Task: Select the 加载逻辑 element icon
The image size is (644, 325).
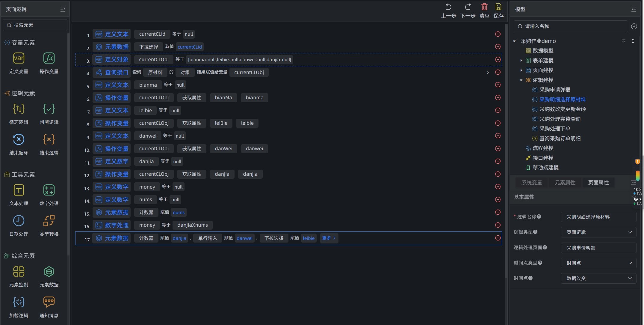Action: [x=19, y=302]
